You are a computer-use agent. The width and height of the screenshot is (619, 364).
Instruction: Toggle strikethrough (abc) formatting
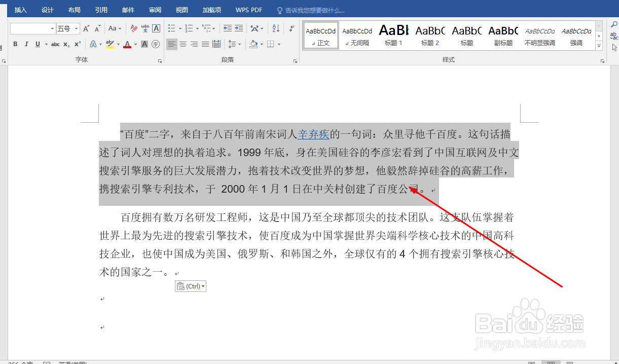point(55,45)
